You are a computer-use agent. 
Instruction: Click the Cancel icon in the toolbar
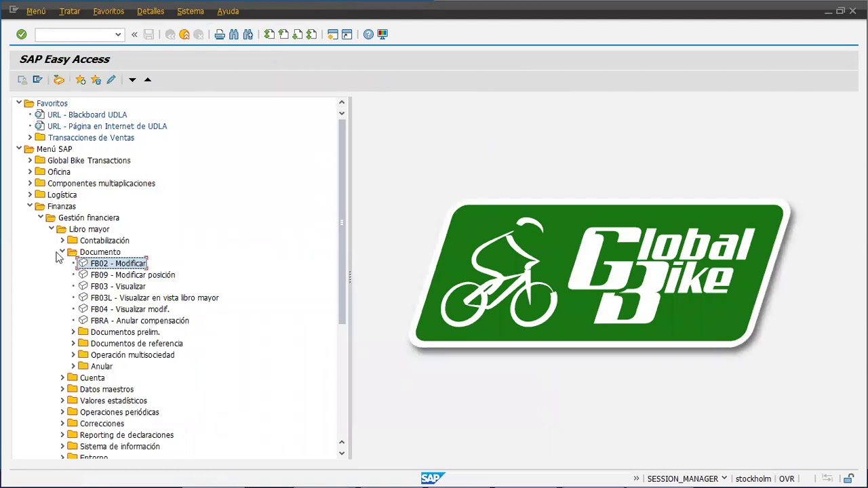point(199,35)
